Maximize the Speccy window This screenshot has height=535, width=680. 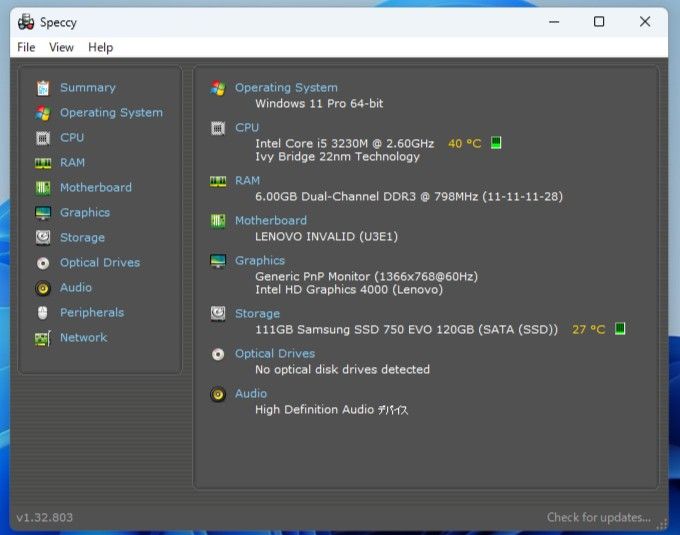599,22
